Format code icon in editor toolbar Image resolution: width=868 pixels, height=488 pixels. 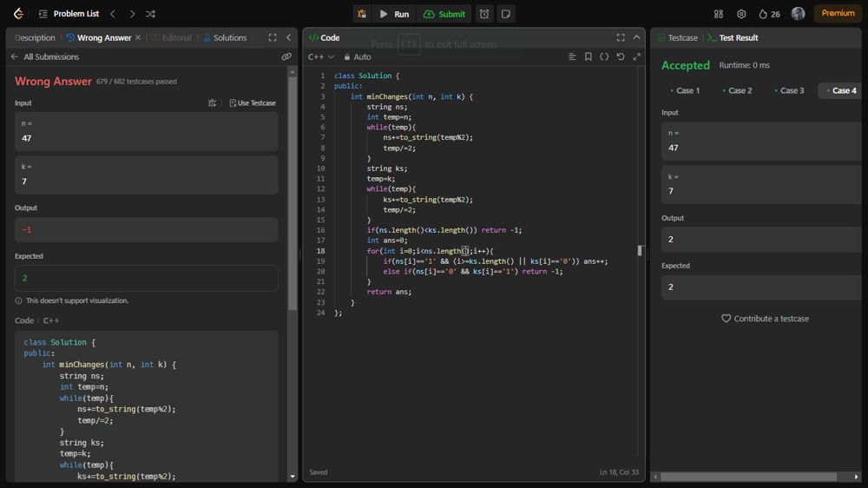tap(572, 56)
